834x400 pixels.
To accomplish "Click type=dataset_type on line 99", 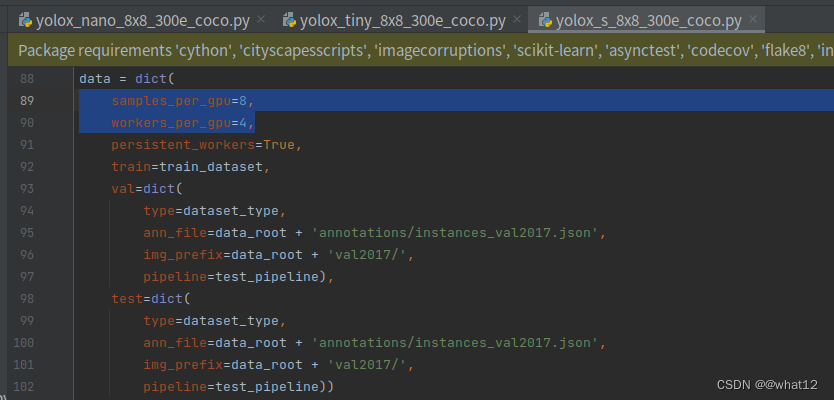I will (x=215, y=321).
